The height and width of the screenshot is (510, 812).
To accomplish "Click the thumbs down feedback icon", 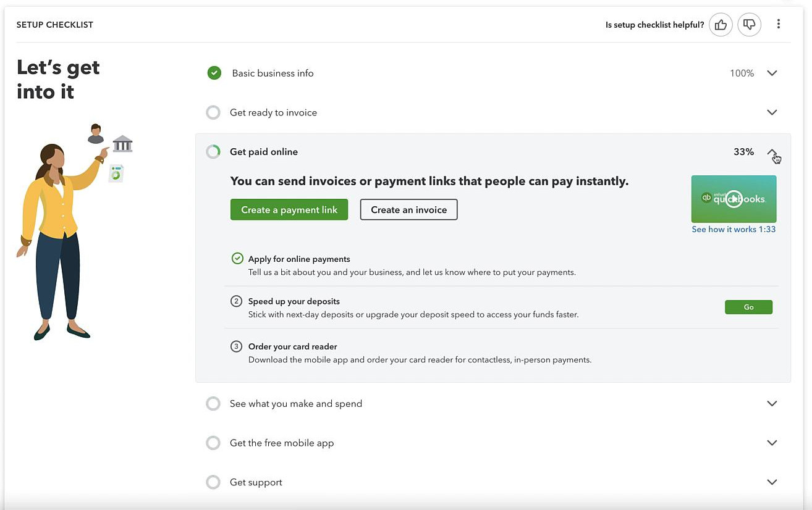I will coord(750,25).
